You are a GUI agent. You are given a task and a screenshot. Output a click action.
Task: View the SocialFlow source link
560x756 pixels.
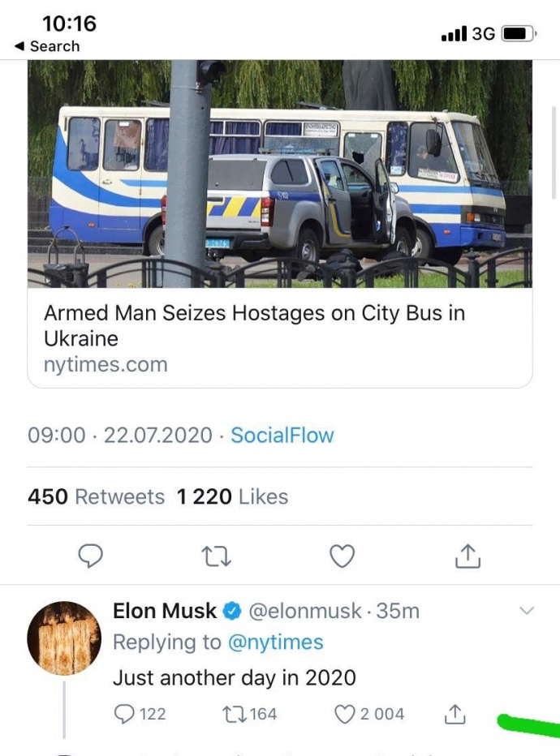282,436
